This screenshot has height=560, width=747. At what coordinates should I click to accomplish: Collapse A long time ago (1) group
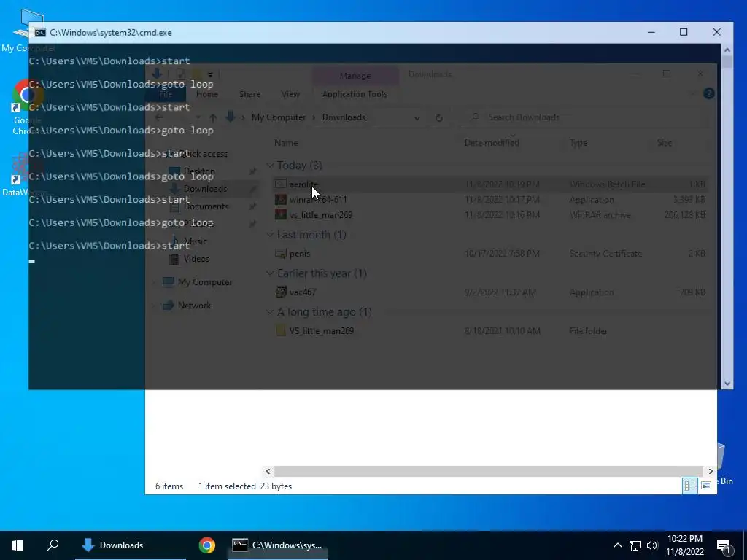[270, 312]
